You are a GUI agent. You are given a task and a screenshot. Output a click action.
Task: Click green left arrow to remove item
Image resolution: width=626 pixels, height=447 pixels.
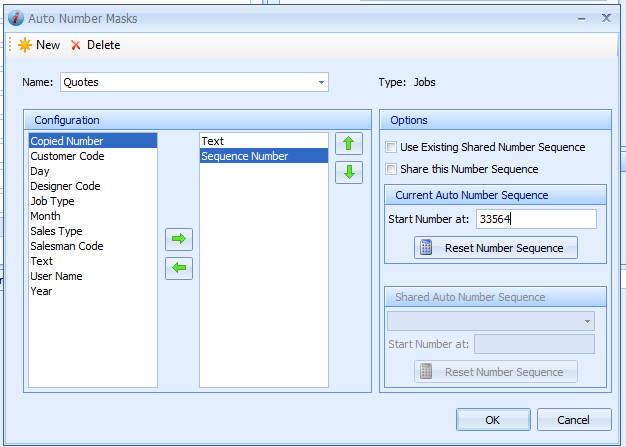tap(179, 268)
